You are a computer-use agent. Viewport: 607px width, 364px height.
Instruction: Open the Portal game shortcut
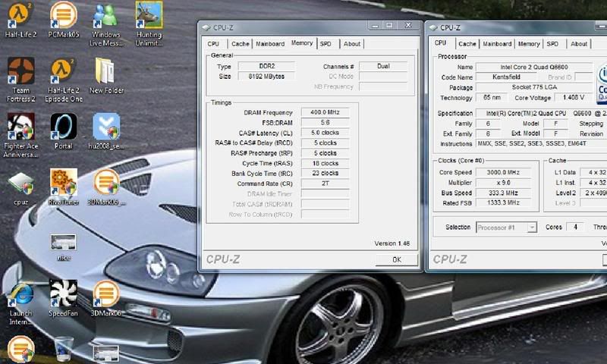(64, 131)
